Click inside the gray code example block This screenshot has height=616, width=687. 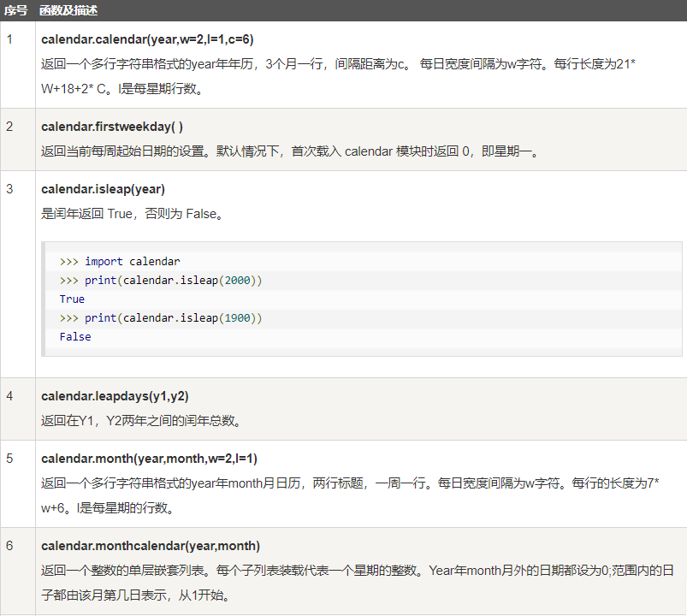(x=342, y=299)
